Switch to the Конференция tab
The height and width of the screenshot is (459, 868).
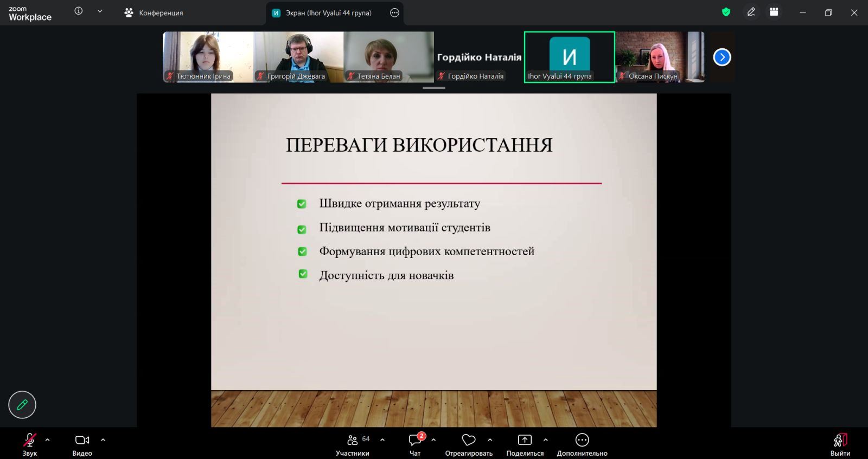(x=154, y=12)
